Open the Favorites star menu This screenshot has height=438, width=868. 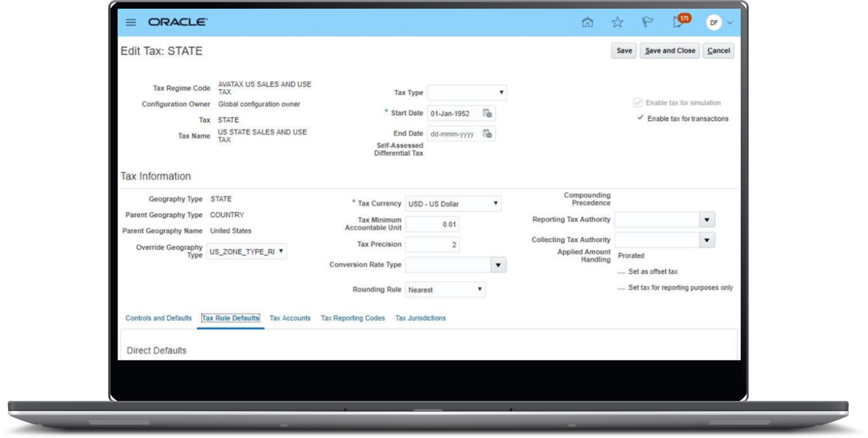coord(617,22)
